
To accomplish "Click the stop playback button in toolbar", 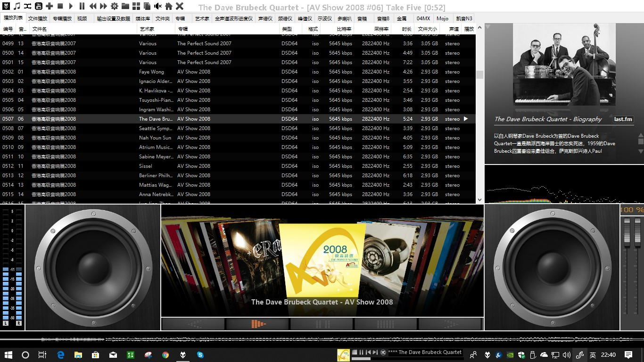I will (x=60, y=6).
